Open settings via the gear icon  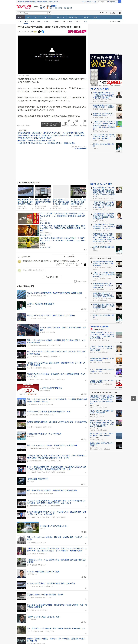[x=120, y=13]
